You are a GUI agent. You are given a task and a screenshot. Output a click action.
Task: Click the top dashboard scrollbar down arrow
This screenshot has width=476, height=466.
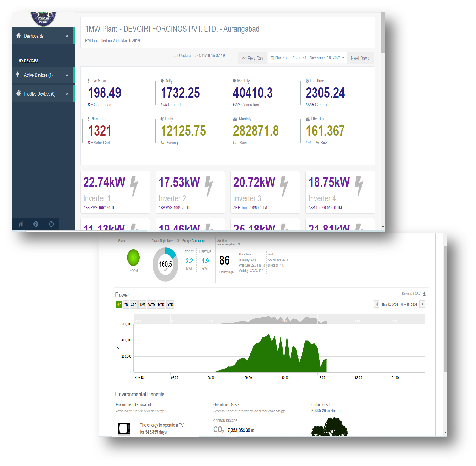[x=383, y=227]
